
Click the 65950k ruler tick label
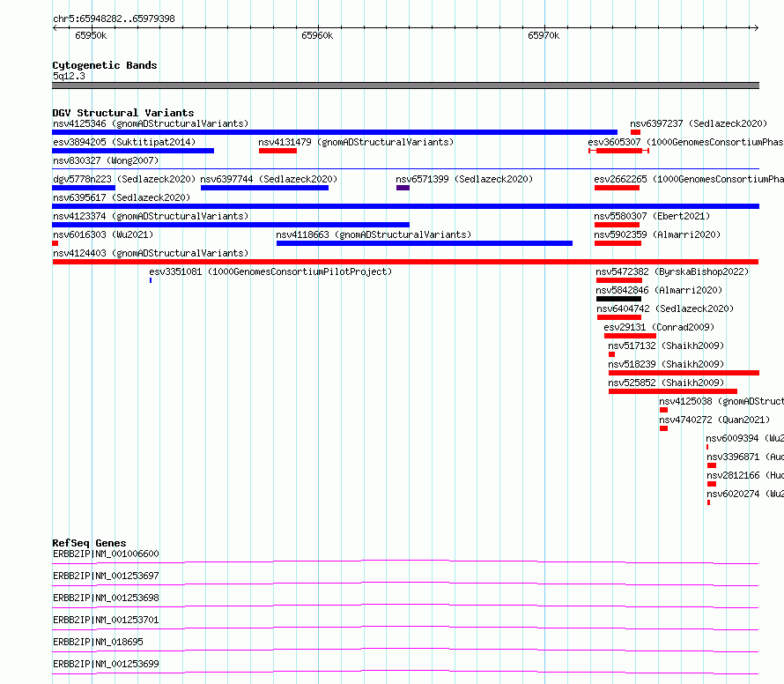pos(91,35)
